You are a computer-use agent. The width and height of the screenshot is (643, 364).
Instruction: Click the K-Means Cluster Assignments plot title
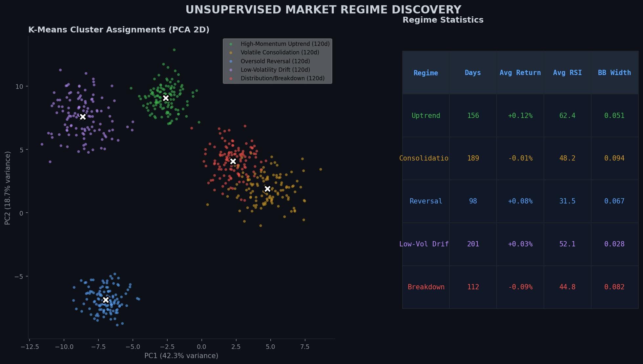pos(119,29)
